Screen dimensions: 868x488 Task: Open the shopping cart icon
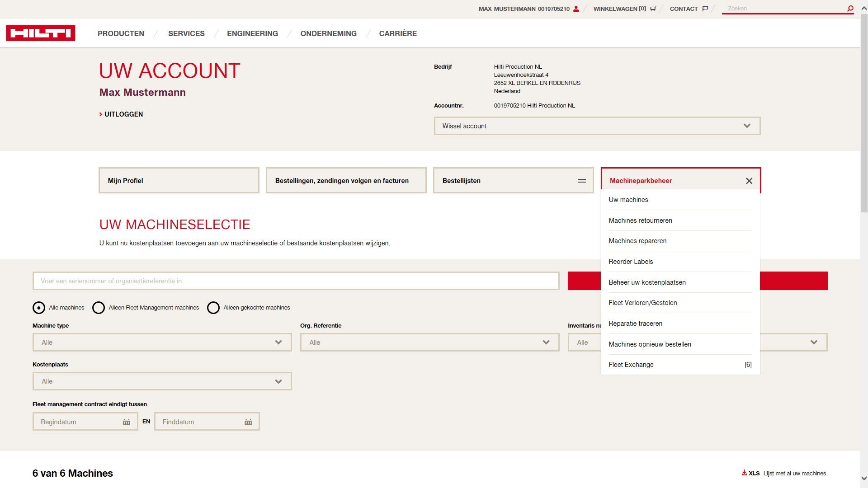(x=653, y=9)
